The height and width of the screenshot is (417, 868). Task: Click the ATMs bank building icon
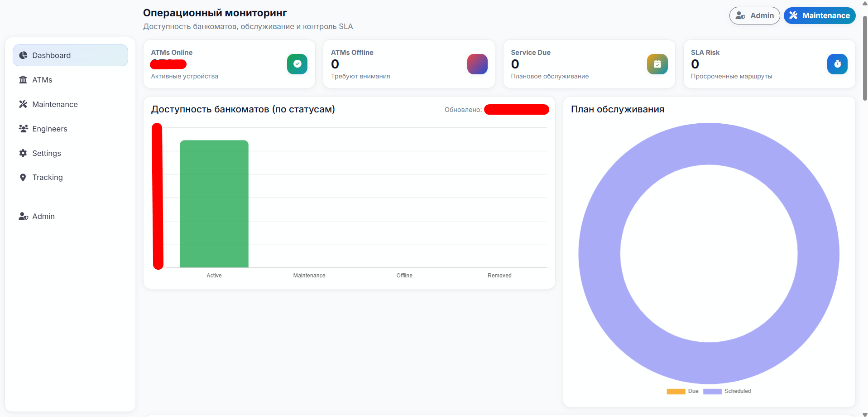(23, 80)
